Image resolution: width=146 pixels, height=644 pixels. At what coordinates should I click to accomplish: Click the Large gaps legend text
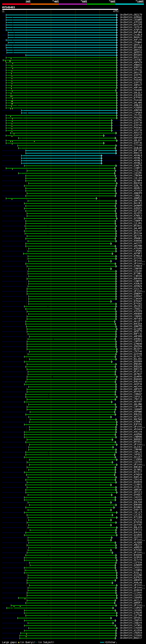[x=28, y=642]
